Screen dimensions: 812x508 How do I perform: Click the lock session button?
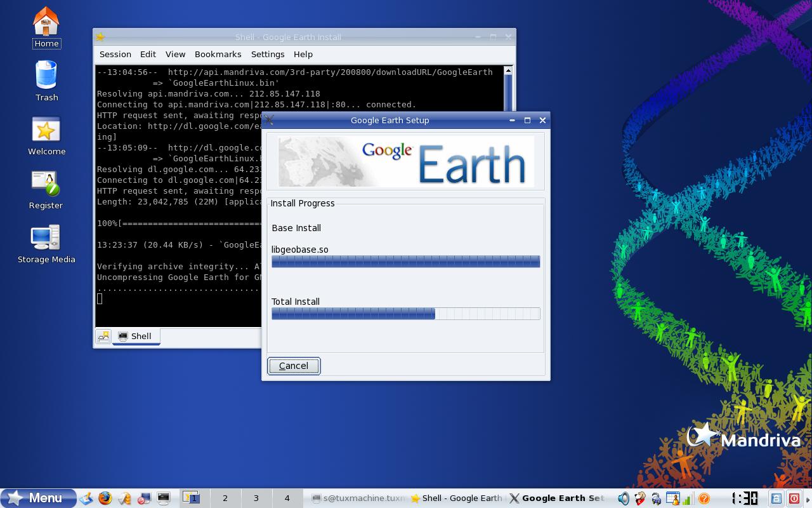pos(776,498)
